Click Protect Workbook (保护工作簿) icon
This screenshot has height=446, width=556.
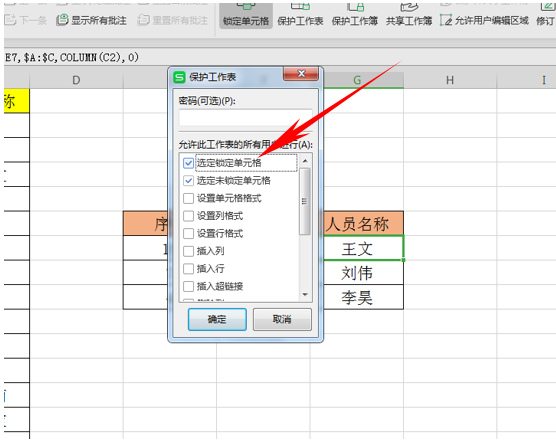[x=355, y=6]
